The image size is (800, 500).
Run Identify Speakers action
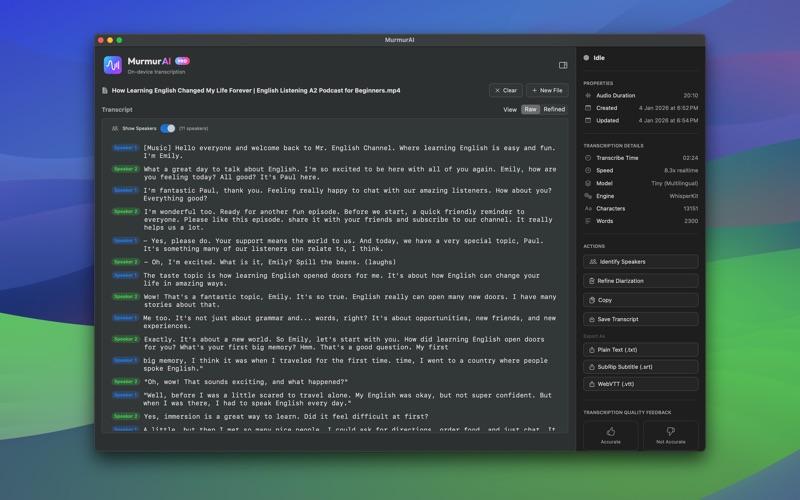coord(641,262)
